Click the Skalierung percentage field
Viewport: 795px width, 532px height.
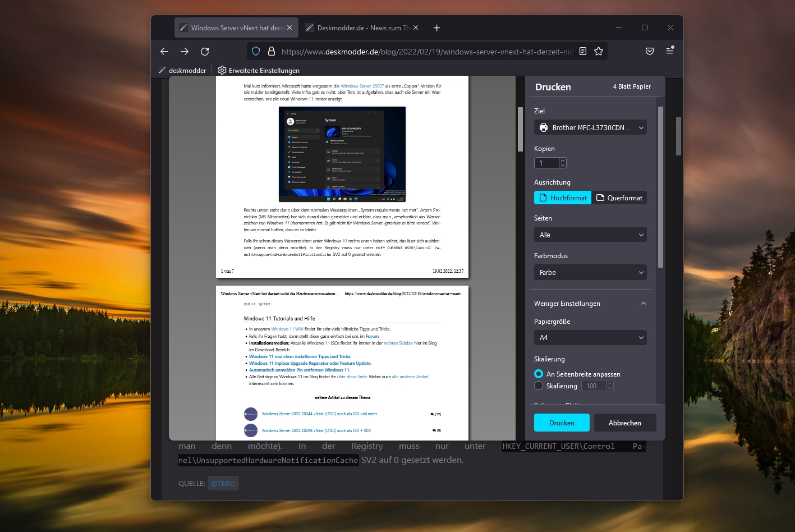tap(594, 386)
